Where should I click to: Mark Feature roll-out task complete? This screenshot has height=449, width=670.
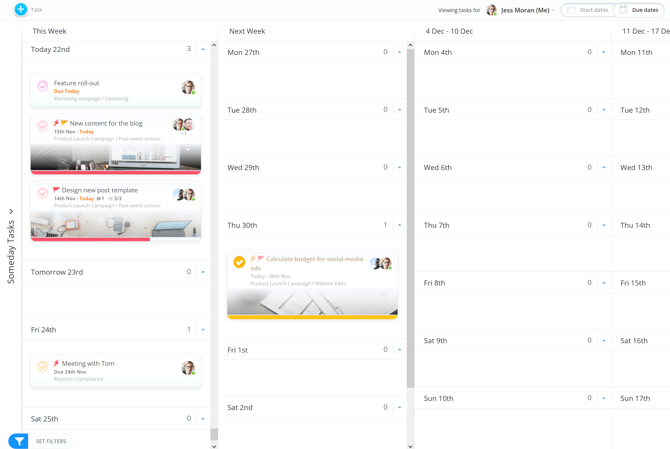(43, 86)
